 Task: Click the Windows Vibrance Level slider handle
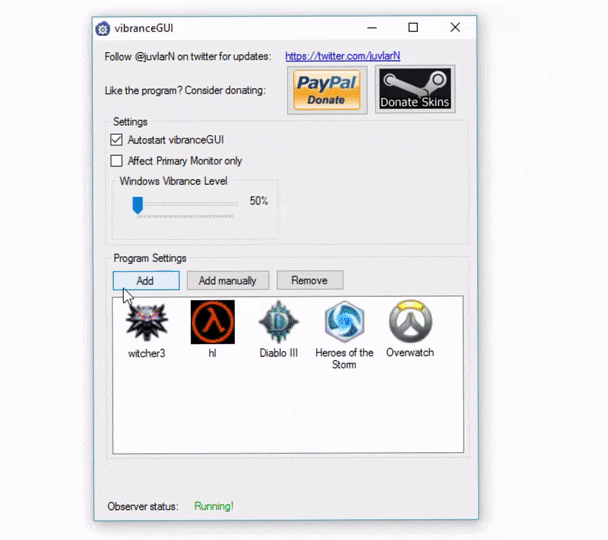(x=138, y=205)
